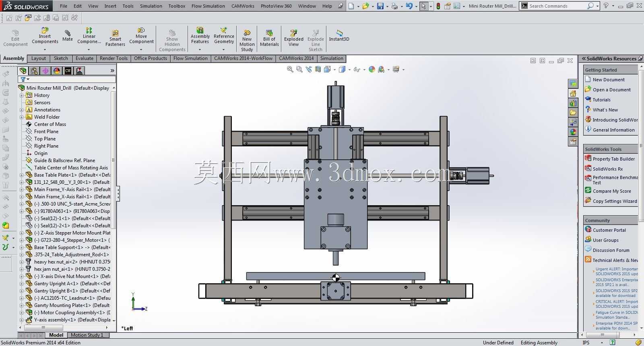The image size is (644, 346).
Task: Open the Insert menu
Action: pos(110,6)
